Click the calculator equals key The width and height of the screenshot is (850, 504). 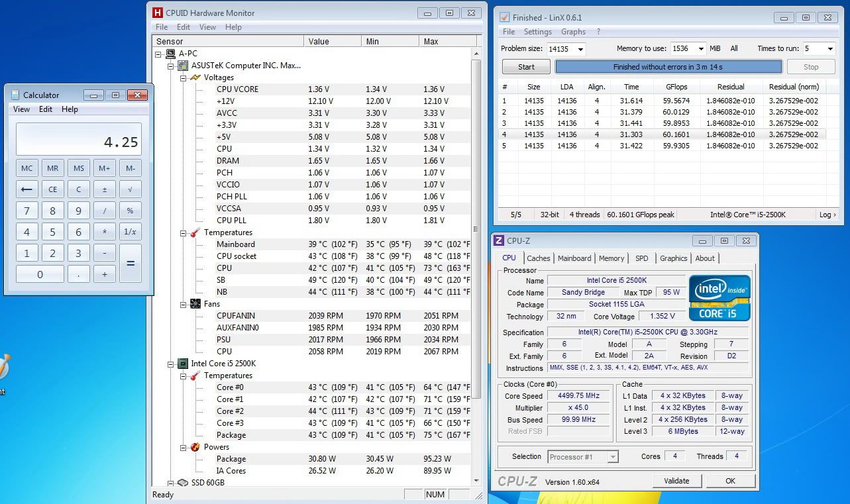pyautogui.click(x=130, y=264)
